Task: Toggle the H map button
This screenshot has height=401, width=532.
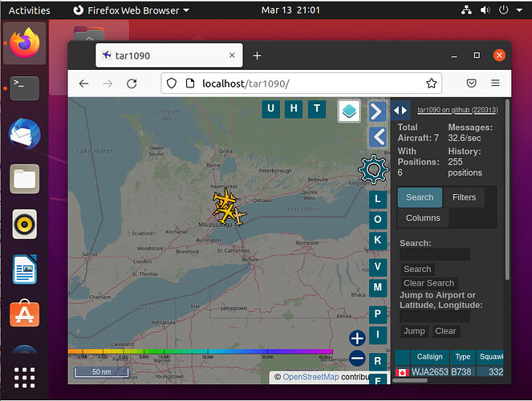Action: (294, 109)
